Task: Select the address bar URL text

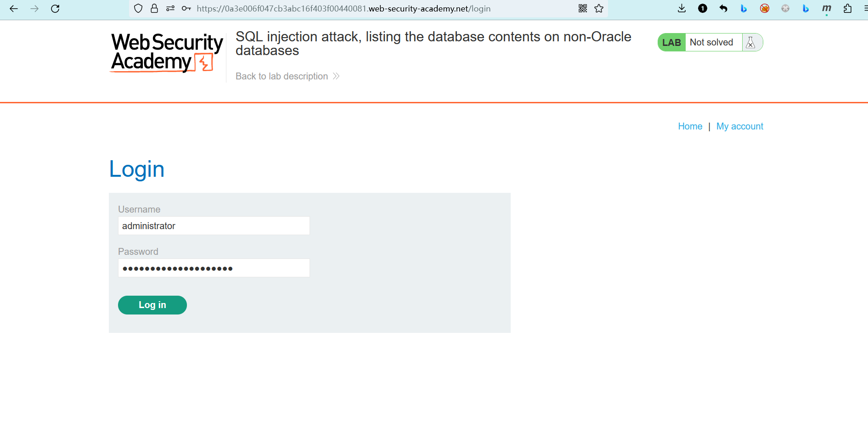Action: 344,9
